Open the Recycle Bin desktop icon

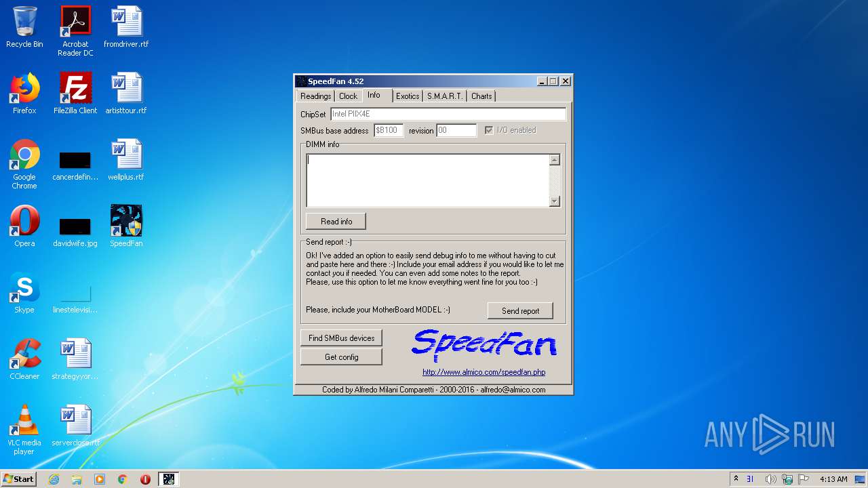click(x=24, y=27)
